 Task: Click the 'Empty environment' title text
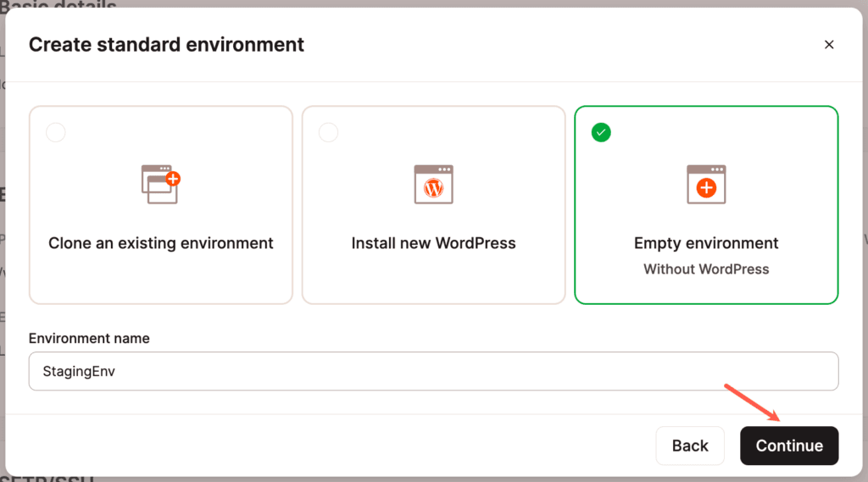(706, 243)
